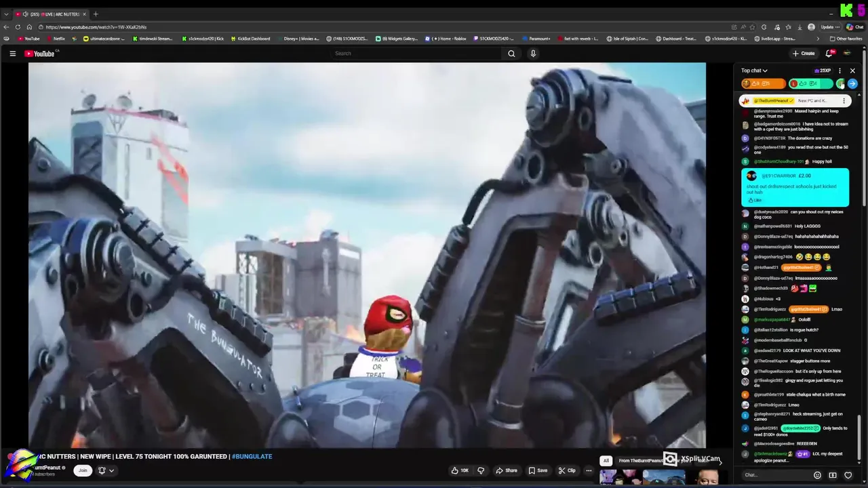868x488 pixels.
Task: Send a Super Chat with dollar icon
Action: [x=833, y=475]
